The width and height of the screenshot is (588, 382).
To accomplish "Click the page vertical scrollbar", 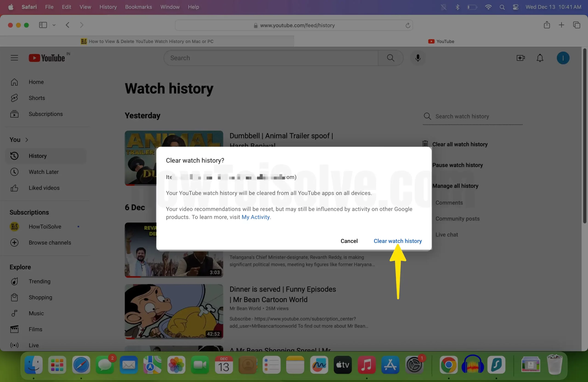I will (584, 136).
